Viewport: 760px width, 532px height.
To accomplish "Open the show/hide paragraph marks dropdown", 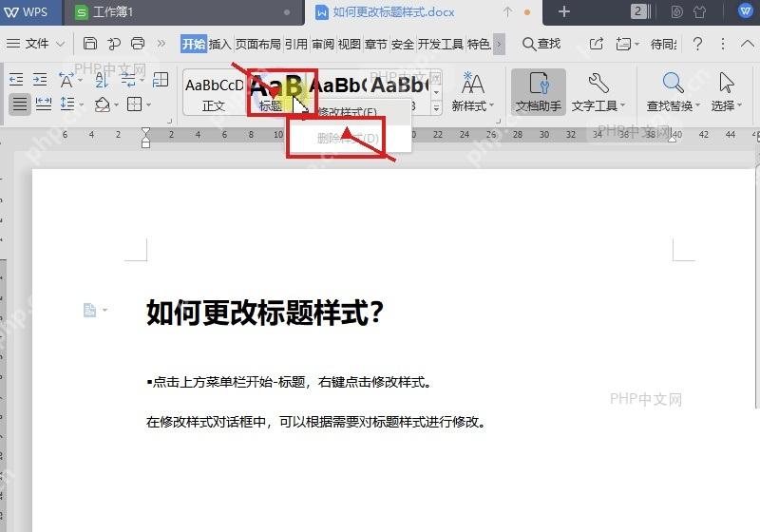I will click(x=132, y=79).
